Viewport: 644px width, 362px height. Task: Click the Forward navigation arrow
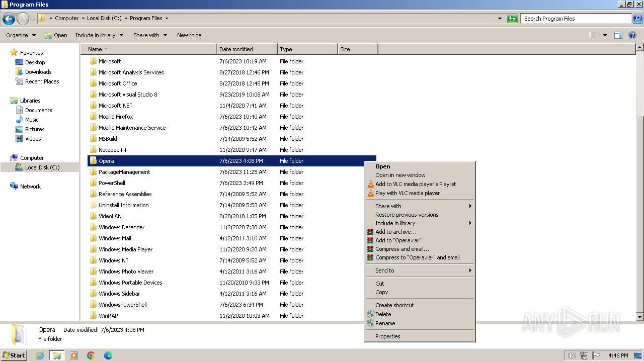(23, 19)
